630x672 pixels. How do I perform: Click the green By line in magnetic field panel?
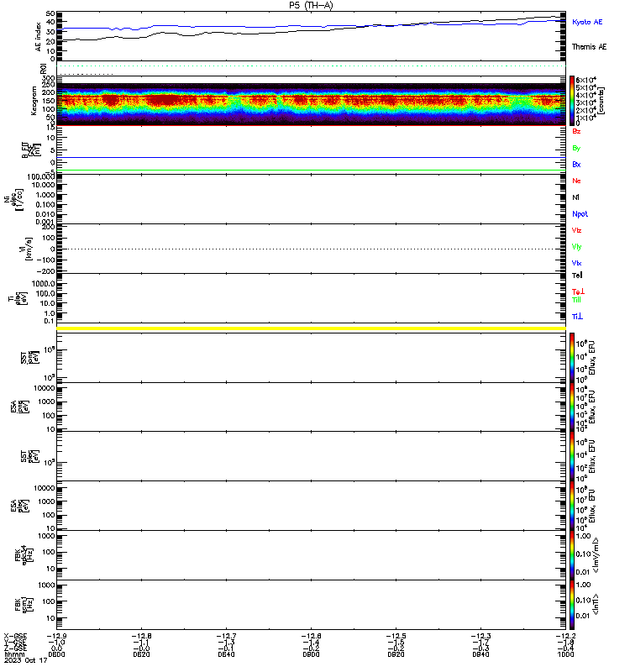click(x=312, y=171)
